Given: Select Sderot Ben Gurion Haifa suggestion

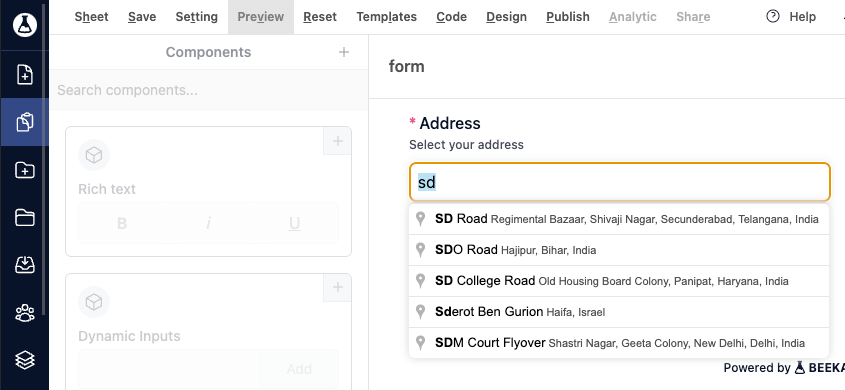Looking at the screenshot, I should pos(619,312).
